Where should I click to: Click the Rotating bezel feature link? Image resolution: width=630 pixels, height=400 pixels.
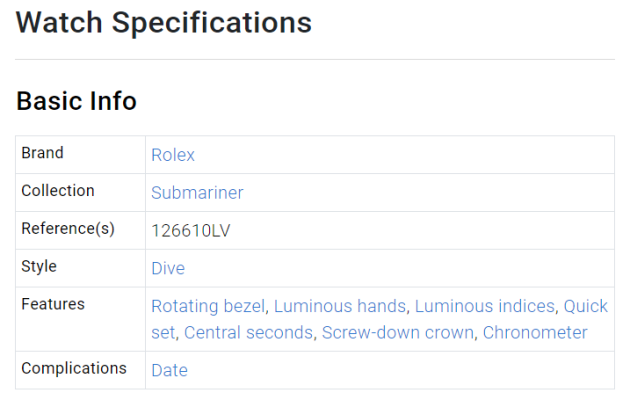click(x=208, y=306)
